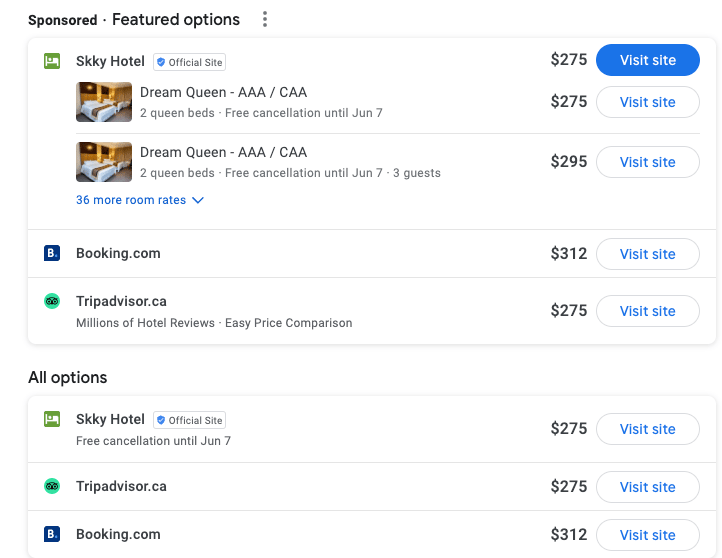Click the Official Site shield badge in Featured options
The width and height of the screenshot is (722, 558).
(x=189, y=62)
